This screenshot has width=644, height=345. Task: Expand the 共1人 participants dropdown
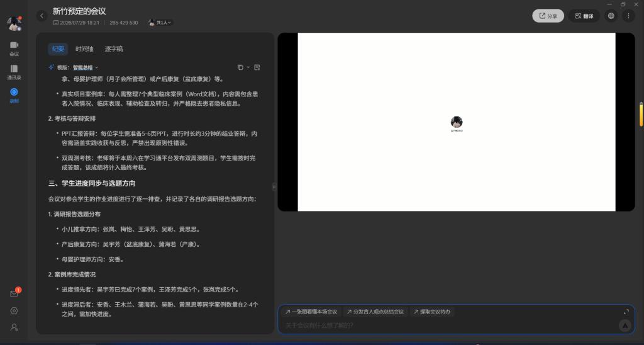[160, 23]
